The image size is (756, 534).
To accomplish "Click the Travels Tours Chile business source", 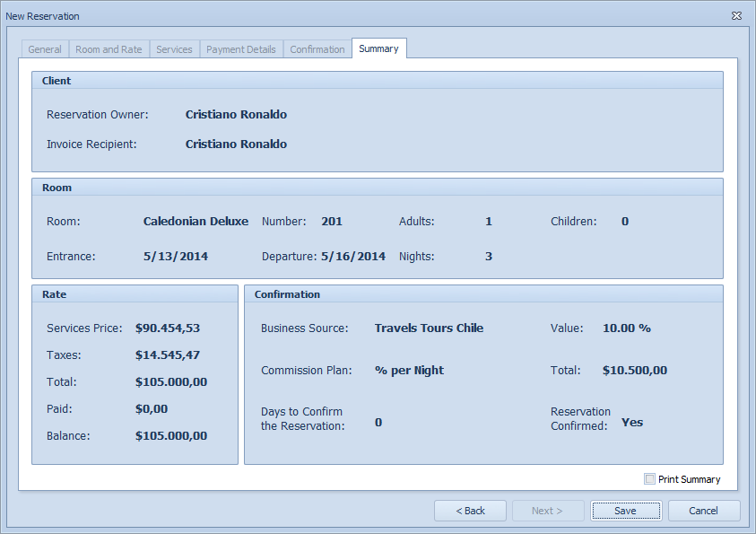I will tap(429, 328).
